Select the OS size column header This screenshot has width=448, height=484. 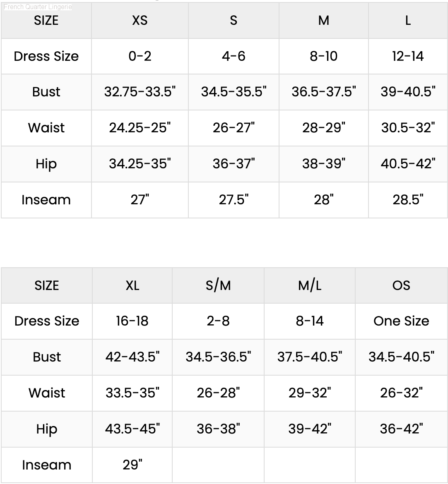[x=401, y=285]
